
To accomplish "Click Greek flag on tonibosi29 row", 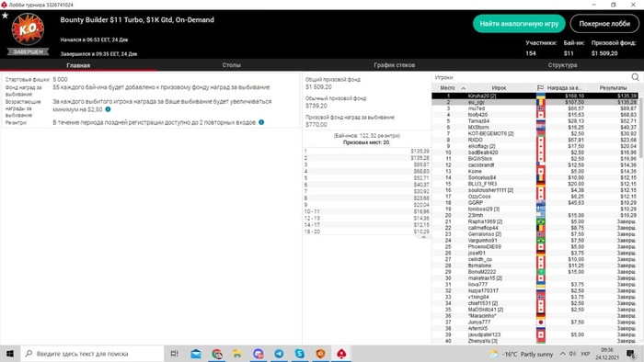I will coord(541,209).
